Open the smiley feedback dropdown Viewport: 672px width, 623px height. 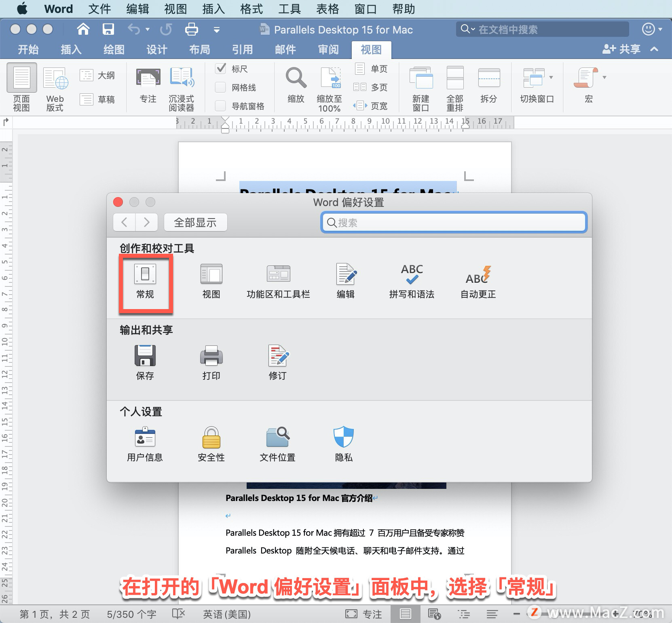[x=652, y=29]
